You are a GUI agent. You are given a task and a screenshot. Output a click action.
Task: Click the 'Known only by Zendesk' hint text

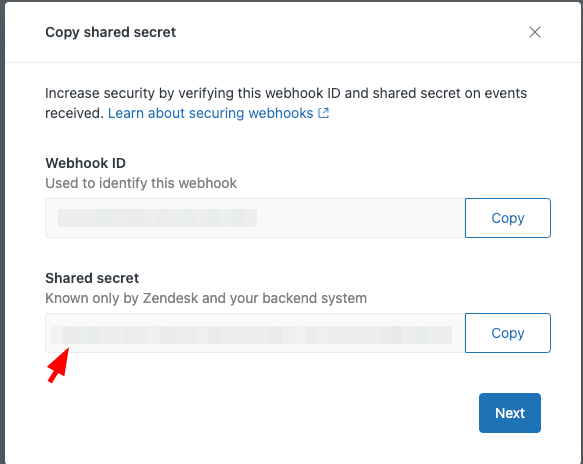tap(206, 298)
